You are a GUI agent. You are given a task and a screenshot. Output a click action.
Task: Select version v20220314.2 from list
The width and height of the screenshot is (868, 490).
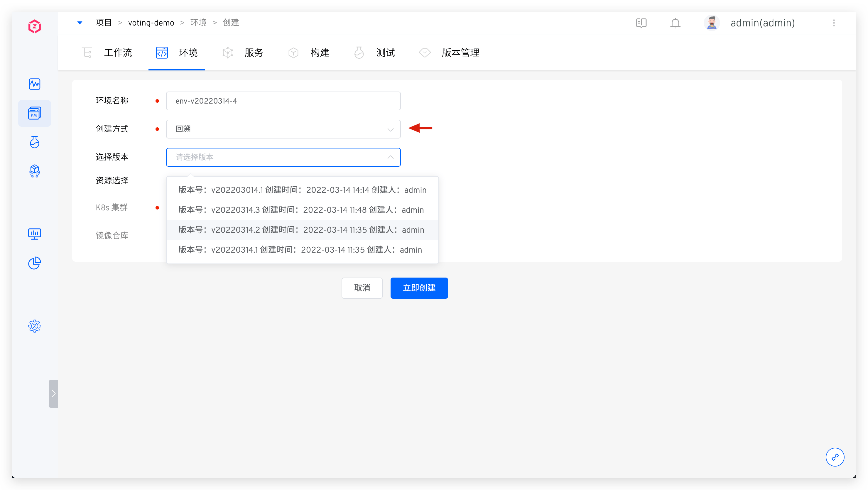tap(301, 230)
